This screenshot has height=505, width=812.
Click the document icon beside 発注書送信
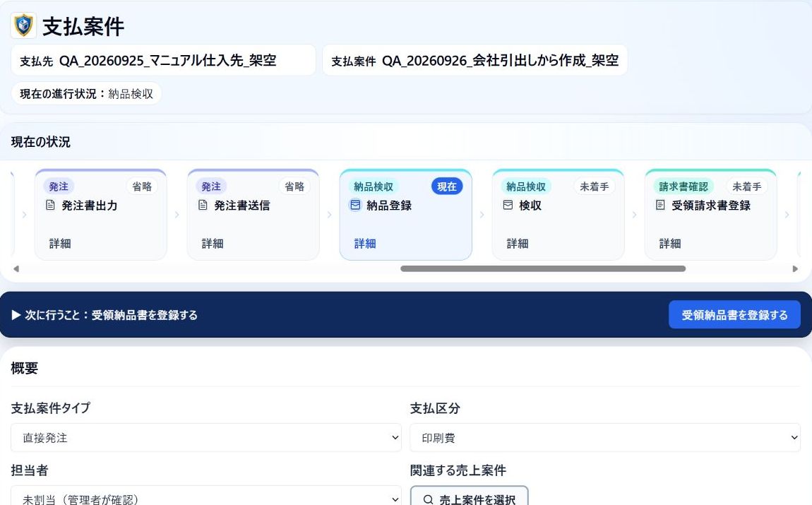pos(203,205)
